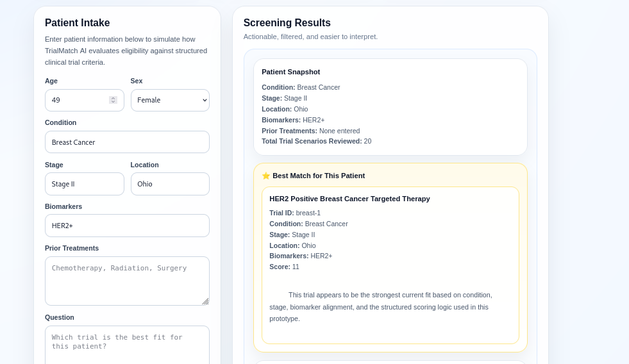Screen dimensions: 629x364
Task: Click the Patient Intake heading
Action: tap(77, 23)
